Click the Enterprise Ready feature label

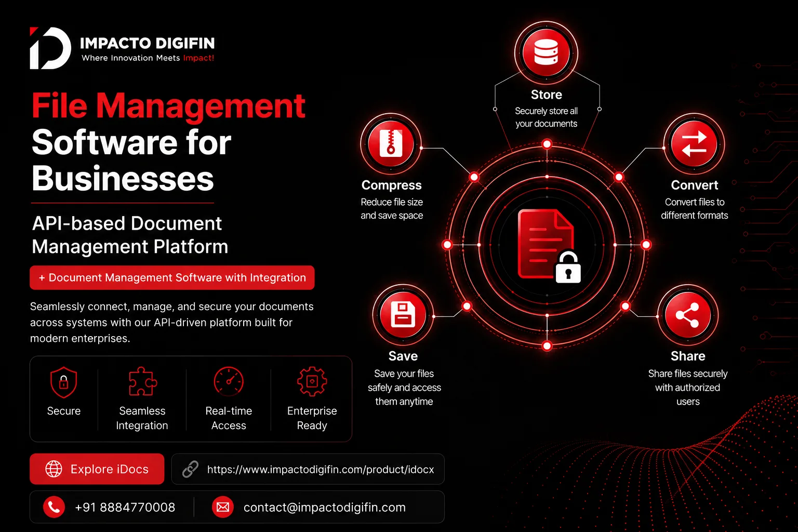(312, 418)
